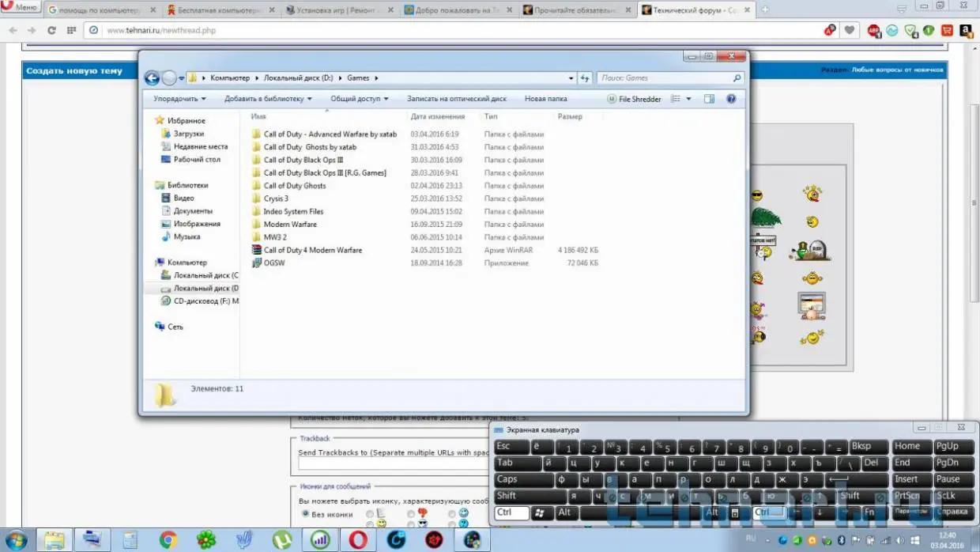980x552 pixels.
Task: Expand Games breadcrumb arrow in address bar
Action: 376,78
